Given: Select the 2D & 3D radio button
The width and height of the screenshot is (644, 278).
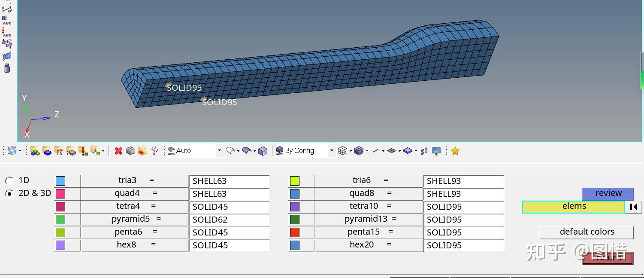Looking at the screenshot, I should click(9, 193).
